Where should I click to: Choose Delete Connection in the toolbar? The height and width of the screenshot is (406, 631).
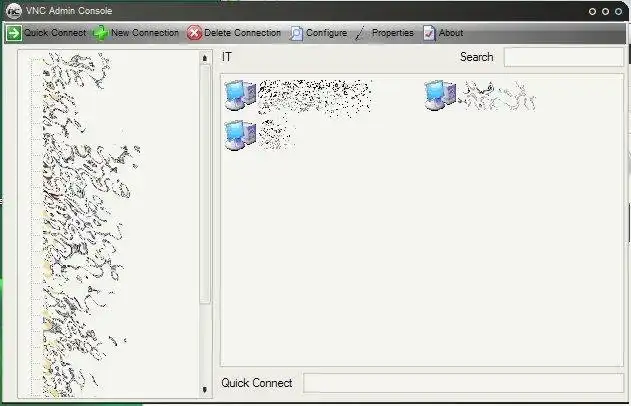(243, 33)
